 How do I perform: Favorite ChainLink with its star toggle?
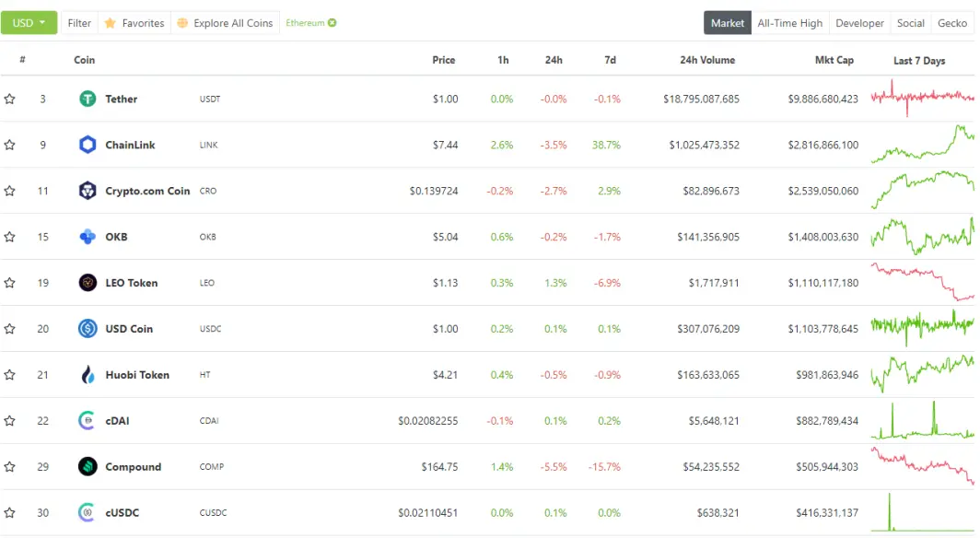point(9,145)
